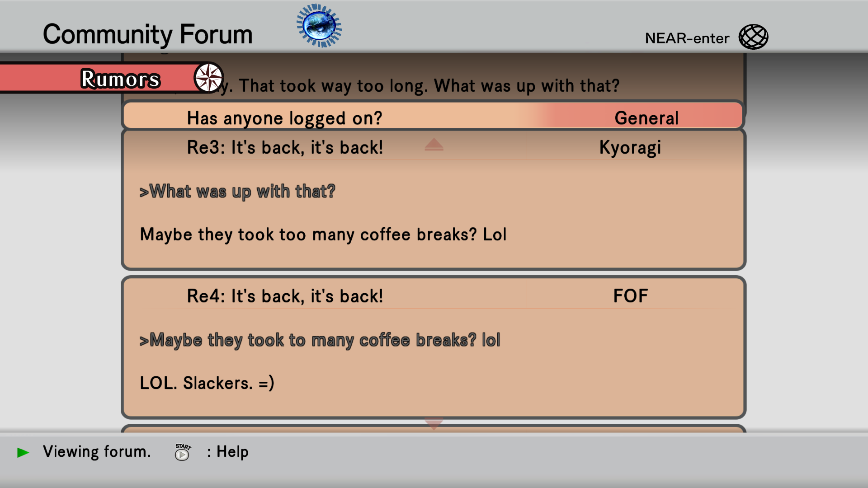Click the 'Community Forum' title

click(x=148, y=34)
